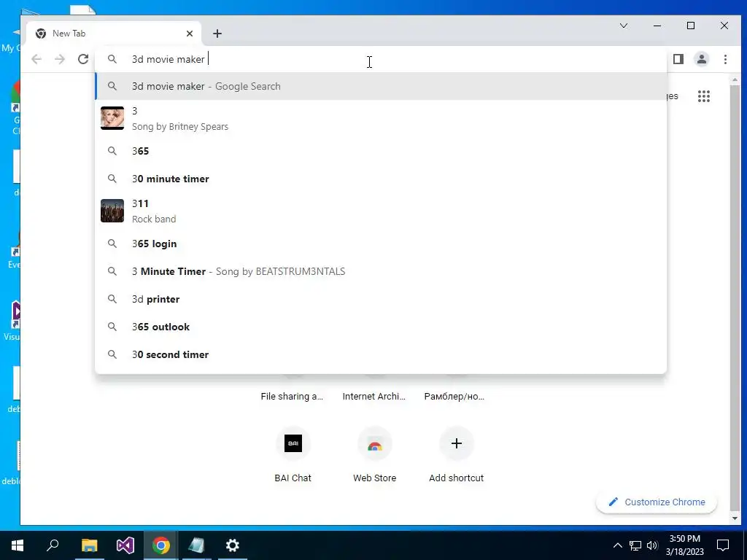Viewport: 747px width, 560px height.
Task: Select the New Tab browser tab
Action: point(113,34)
